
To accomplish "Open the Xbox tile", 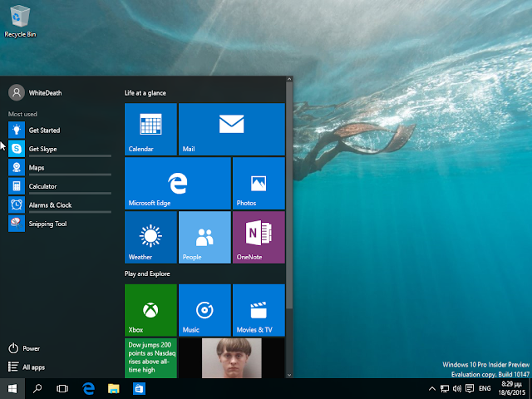I will [x=150, y=310].
